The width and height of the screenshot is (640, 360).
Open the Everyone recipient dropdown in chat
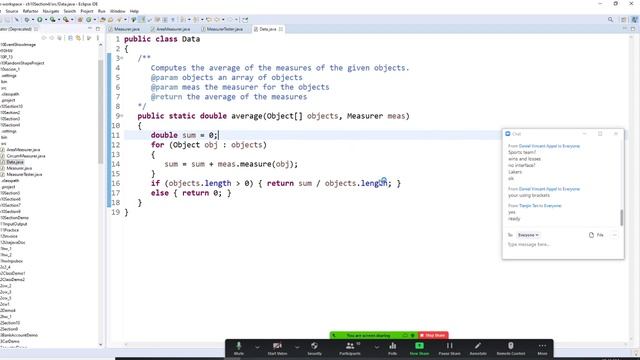tap(528, 235)
